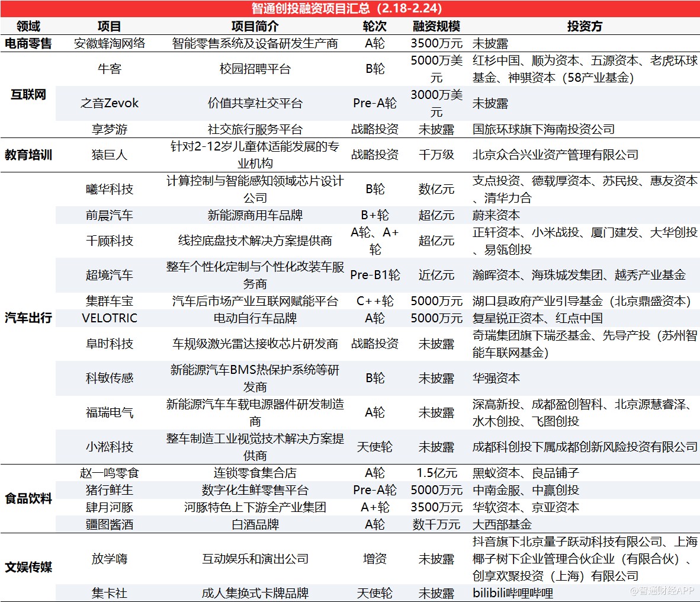This screenshot has height=602, width=700.
Task: Click investor cell 大西部基金
Action: tap(502, 524)
